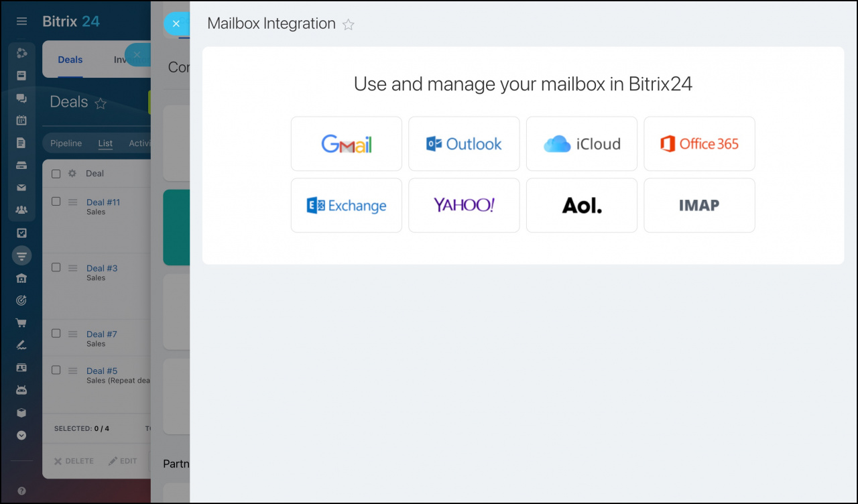
Task: Switch to the List view
Action: coord(105,143)
